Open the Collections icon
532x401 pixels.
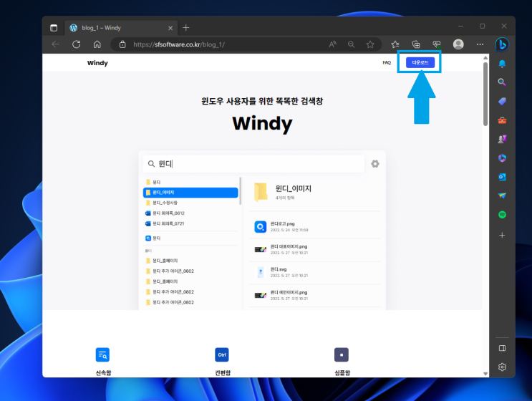416,44
